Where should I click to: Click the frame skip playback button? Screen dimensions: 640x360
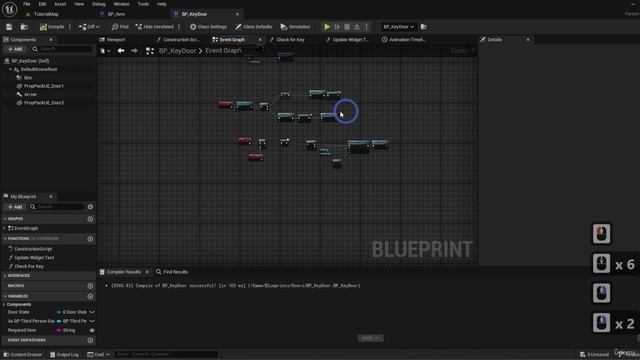pos(337,27)
